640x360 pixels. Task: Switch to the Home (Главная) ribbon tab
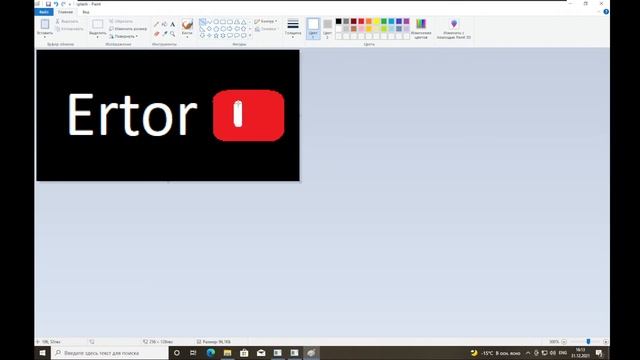coord(65,12)
